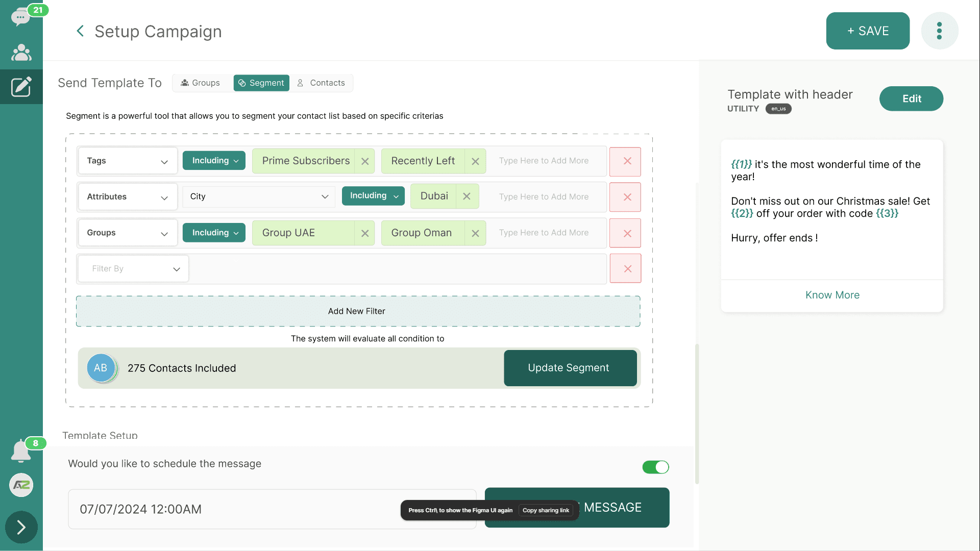This screenshot has height=551, width=980.
Task: Click the schedule date field 07/07/2024 12:00AM
Action: click(x=272, y=509)
